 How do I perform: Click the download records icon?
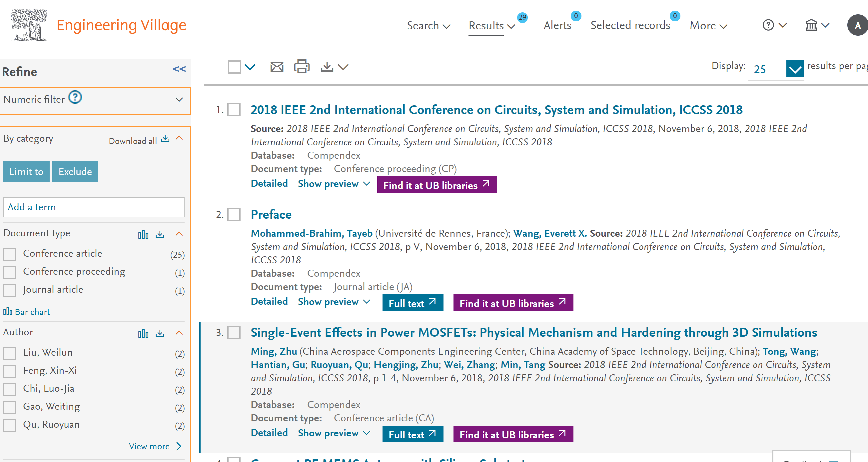(x=327, y=67)
